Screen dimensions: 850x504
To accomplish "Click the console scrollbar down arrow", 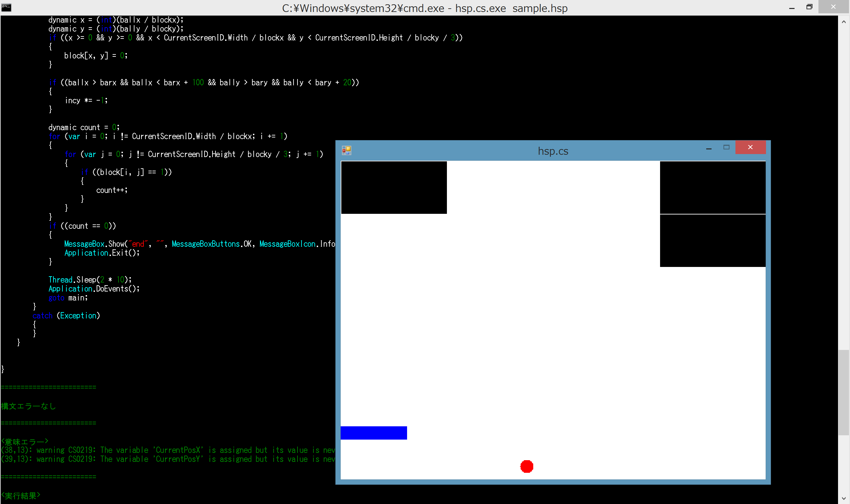I will click(x=844, y=499).
